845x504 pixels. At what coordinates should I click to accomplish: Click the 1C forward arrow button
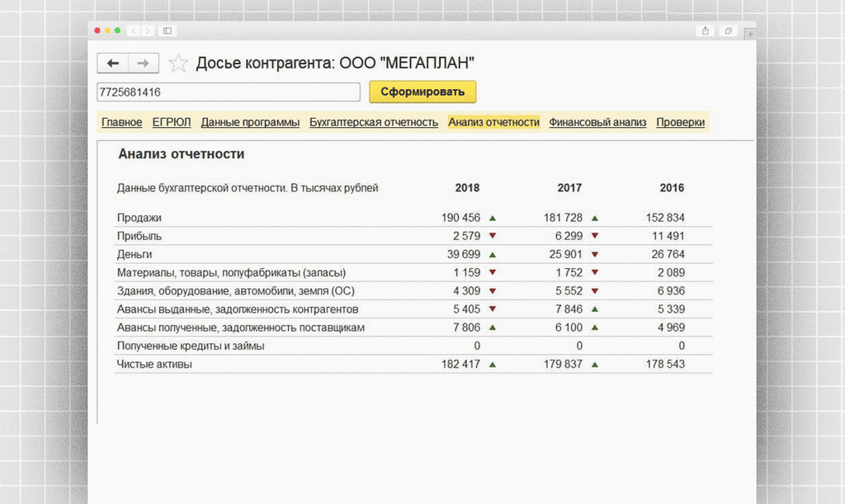pyautogui.click(x=144, y=63)
